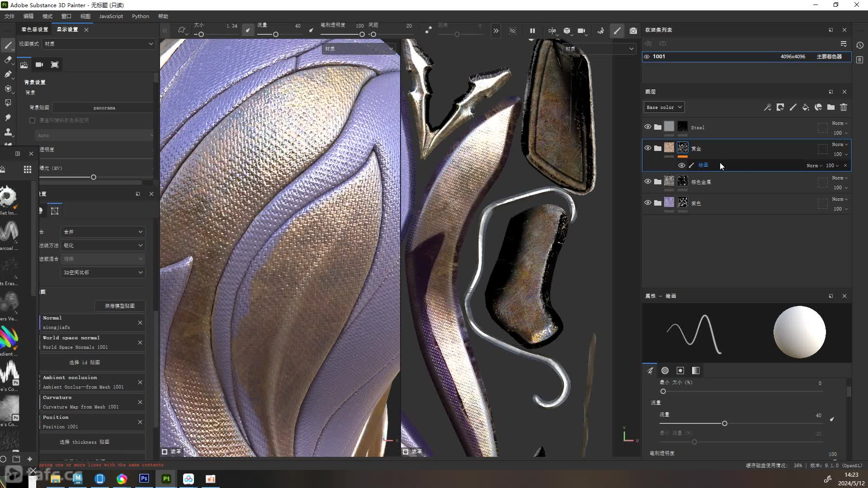Viewport: 868px width, 488px height.
Task: Open the Base color channel dropdown
Action: 664,108
